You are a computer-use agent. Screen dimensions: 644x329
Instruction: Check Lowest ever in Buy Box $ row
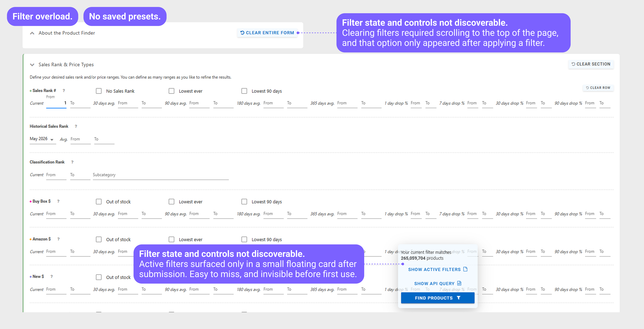[172, 202]
